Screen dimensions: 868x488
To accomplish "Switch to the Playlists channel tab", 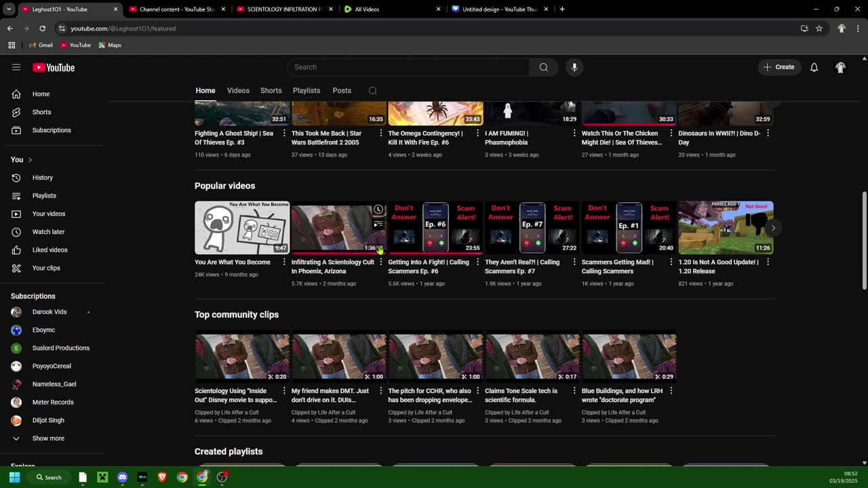I will (x=307, y=91).
